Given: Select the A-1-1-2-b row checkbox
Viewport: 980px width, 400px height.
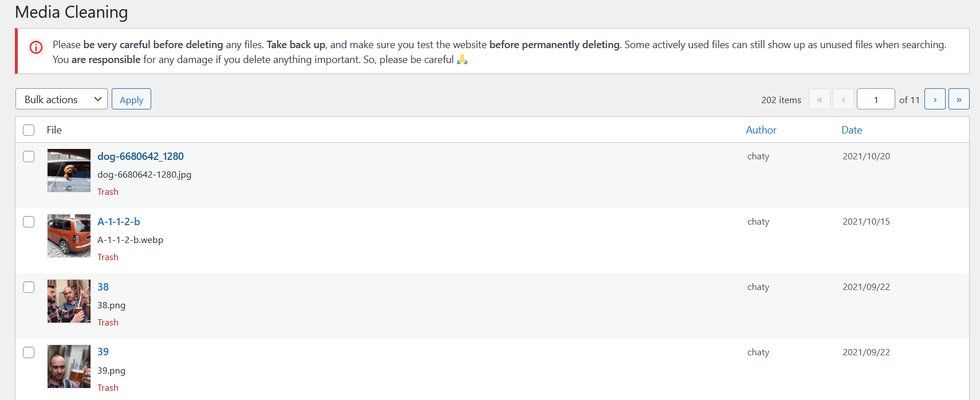Looking at the screenshot, I should tap(29, 222).
